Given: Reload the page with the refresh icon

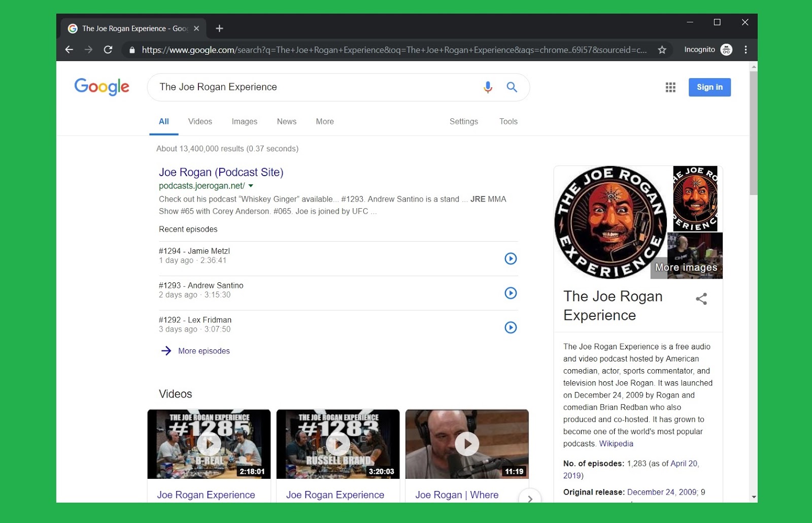Looking at the screenshot, I should coord(108,50).
